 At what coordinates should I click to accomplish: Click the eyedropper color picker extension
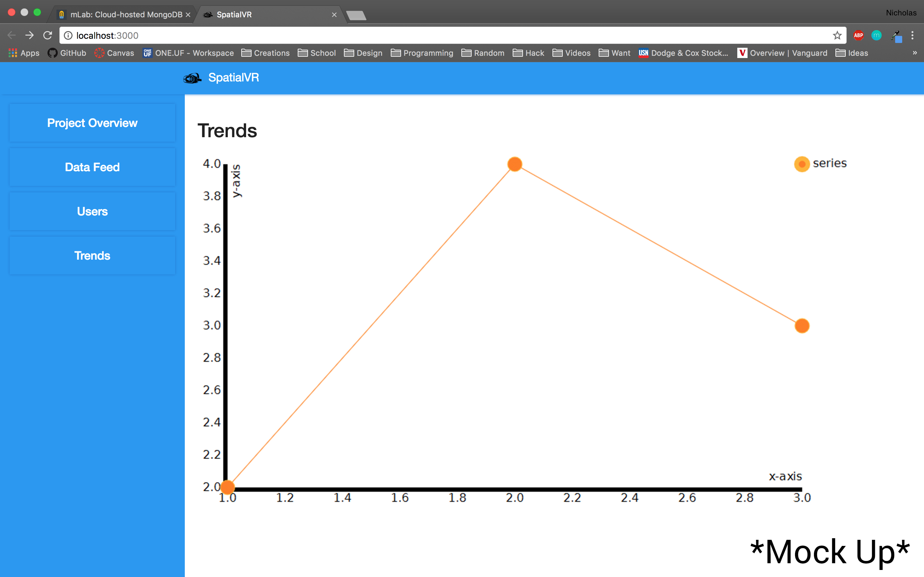tap(896, 36)
